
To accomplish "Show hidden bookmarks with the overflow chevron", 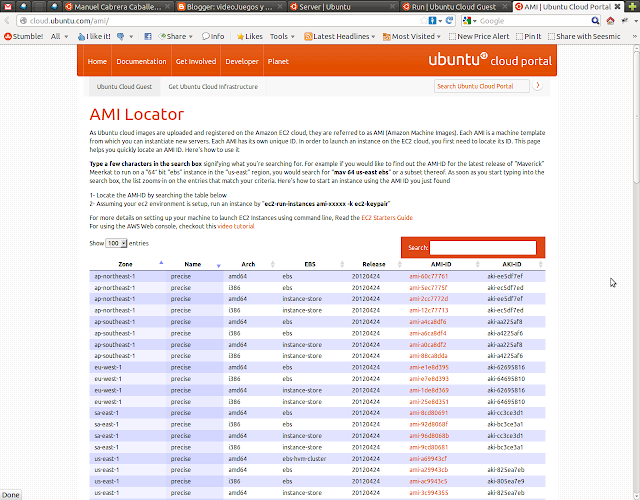I will tap(634, 36).
